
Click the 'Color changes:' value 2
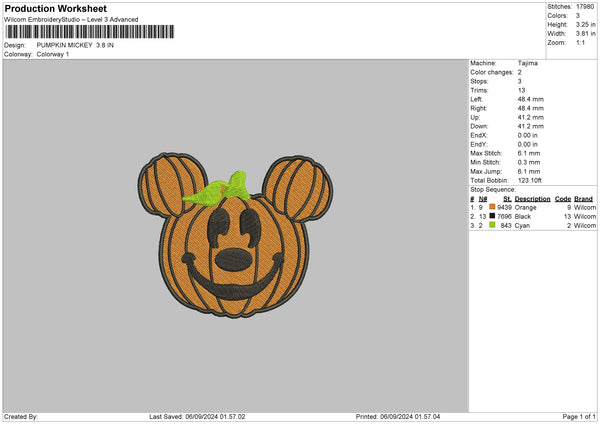pos(520,72)
